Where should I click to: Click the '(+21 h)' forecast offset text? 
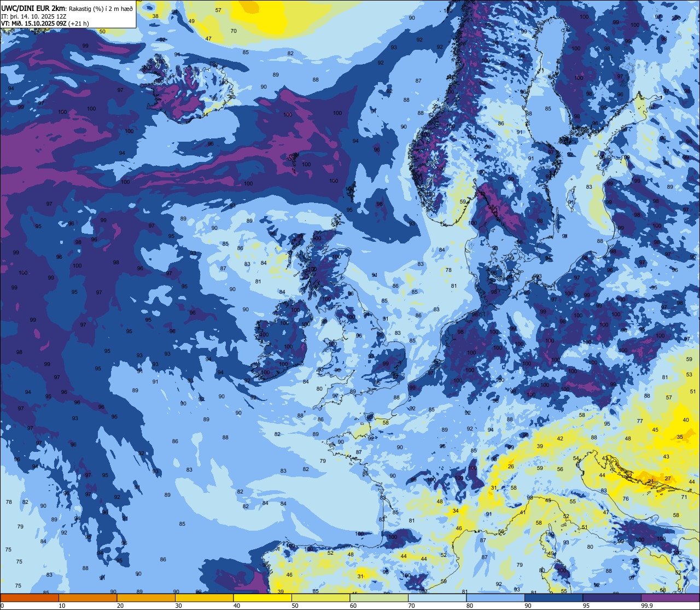point(79,24)
